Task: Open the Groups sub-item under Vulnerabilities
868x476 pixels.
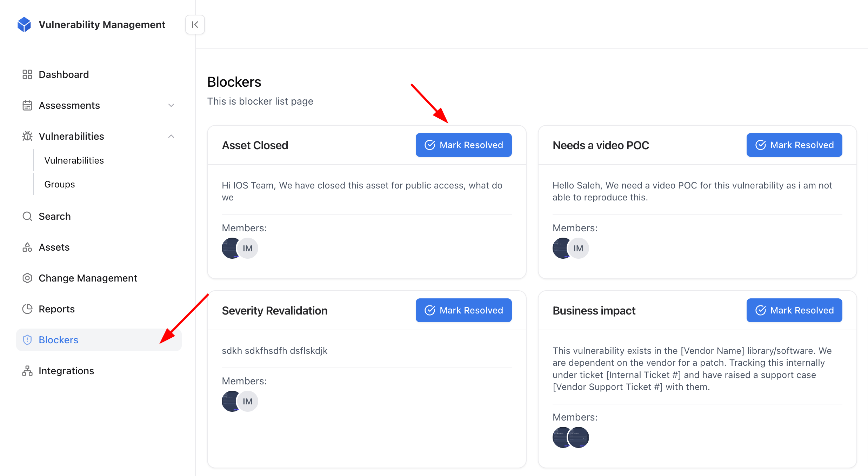Action: [59, 184]
